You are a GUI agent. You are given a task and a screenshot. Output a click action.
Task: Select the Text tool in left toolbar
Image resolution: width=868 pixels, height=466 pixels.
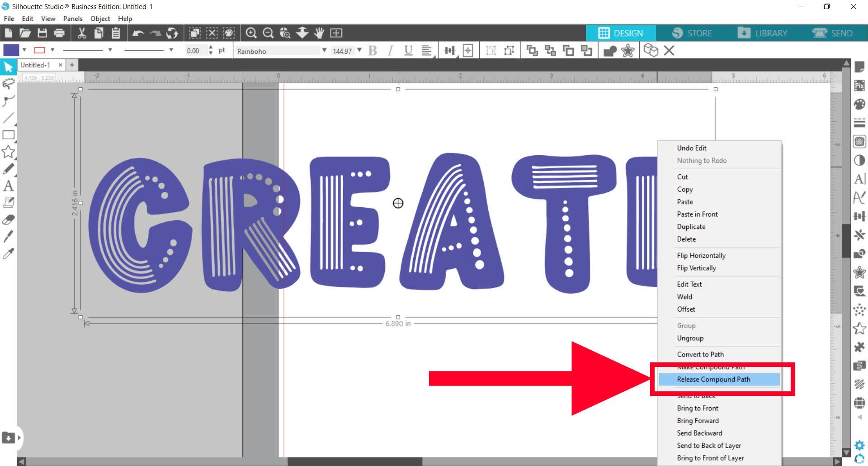tap(8, 186)
